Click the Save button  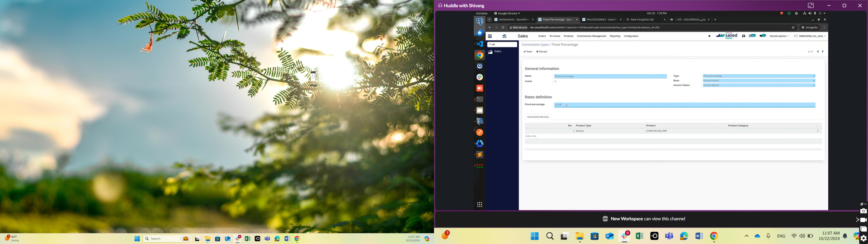528,52
